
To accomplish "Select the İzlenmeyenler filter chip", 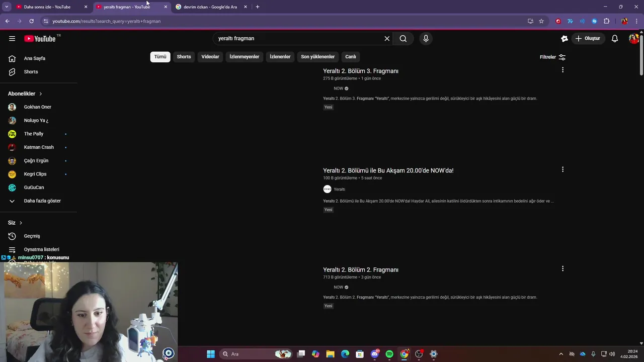I will coord(245,57).
